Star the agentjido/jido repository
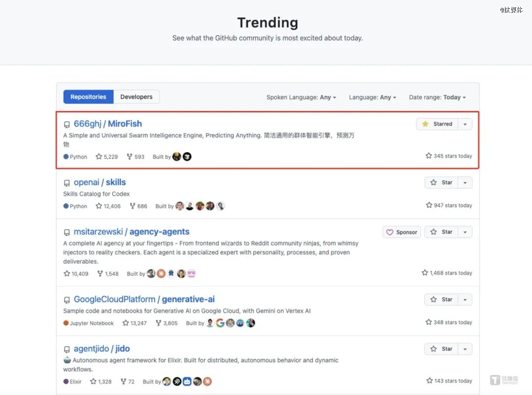532x395 pixels. tap(441, 349)
